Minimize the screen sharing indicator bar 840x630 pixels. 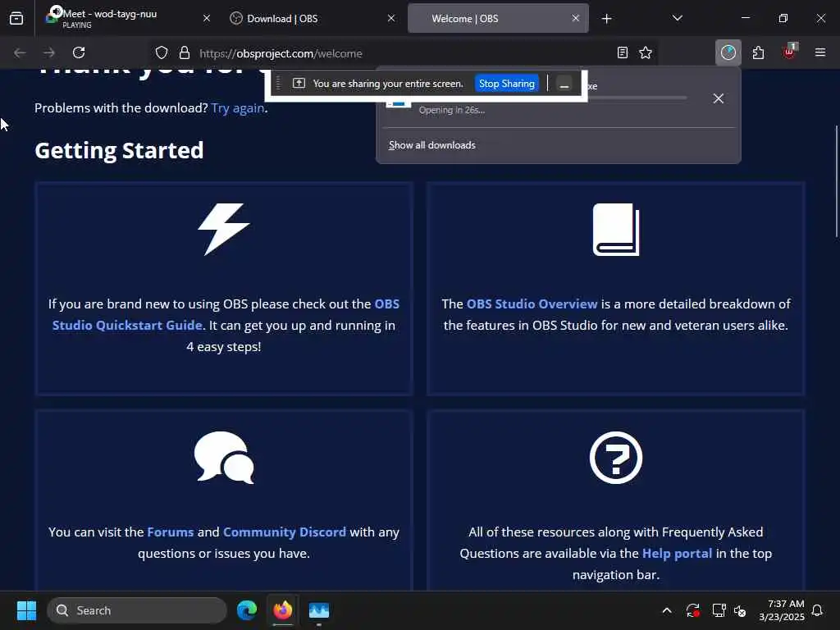[x=564, y=84]
